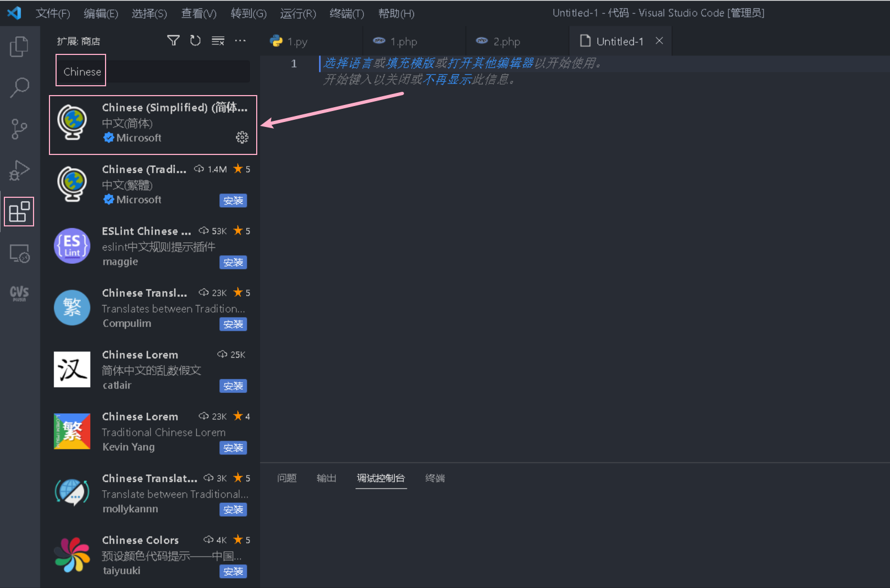Clear the extension search results icon

[x=218, y=40]
